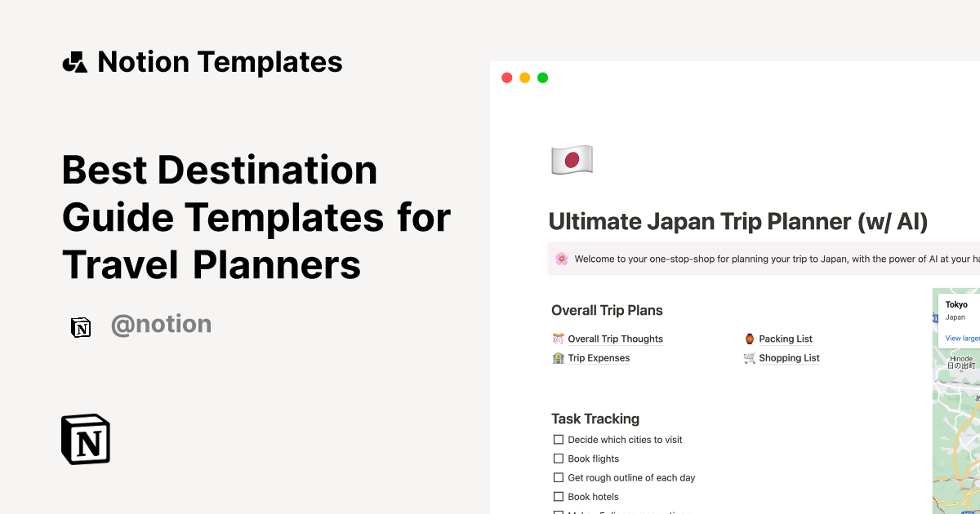Click the "View larger map" link
The image size is (980, 514).
tap(962, 338)
